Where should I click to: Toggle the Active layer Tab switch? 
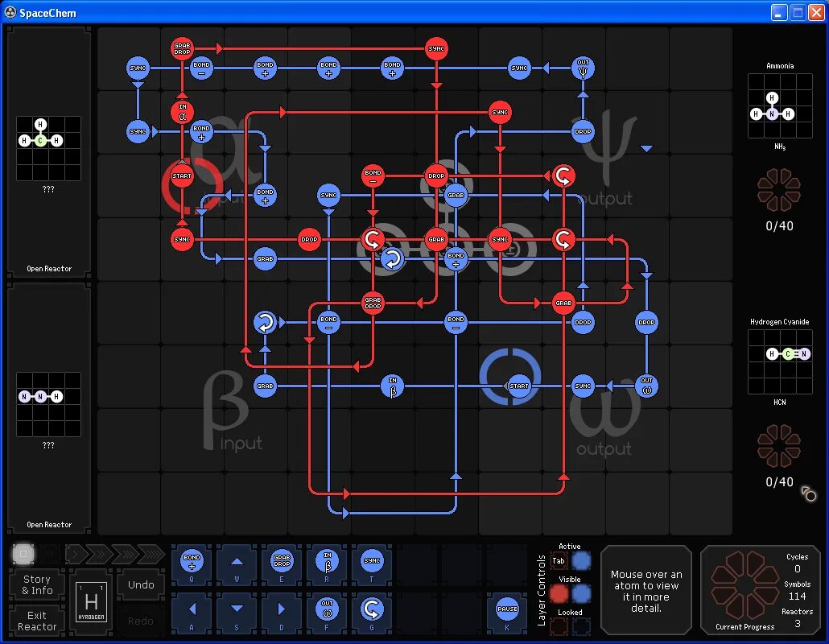click(x=559, y=561)
